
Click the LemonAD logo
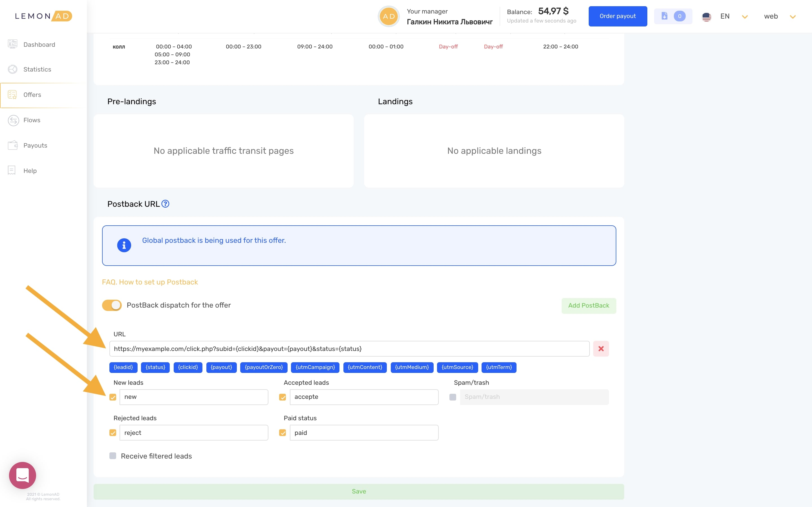tap(43, 16)
